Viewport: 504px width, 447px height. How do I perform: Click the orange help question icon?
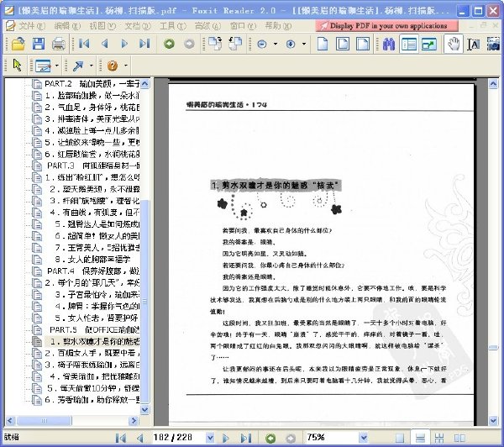113,66
